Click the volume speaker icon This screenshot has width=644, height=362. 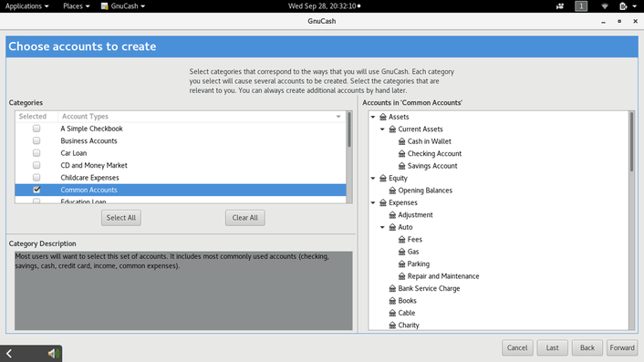53,354
